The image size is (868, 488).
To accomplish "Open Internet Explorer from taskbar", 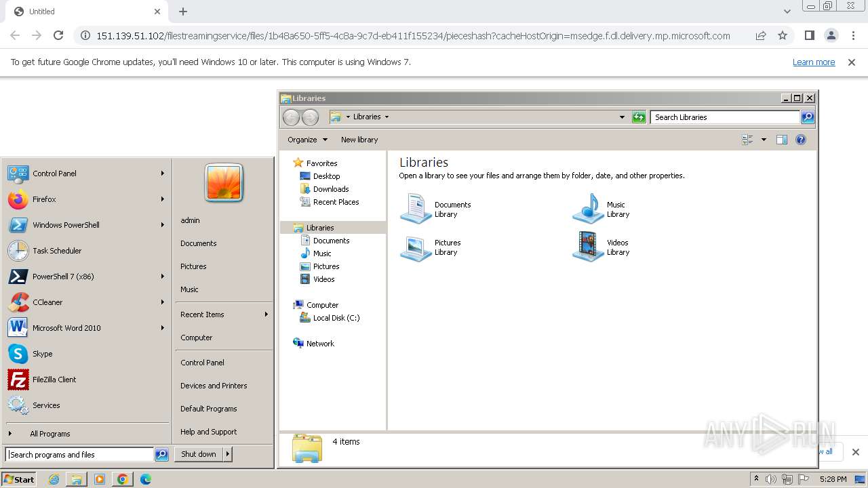I will click(x=54, y=479).
